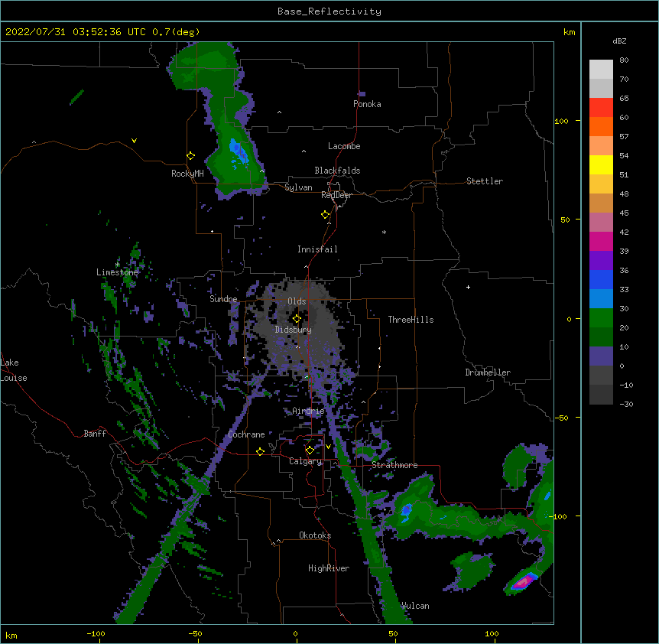Click the RockyMH label
The image size is (659, 644).
click(x=187, y=174)
